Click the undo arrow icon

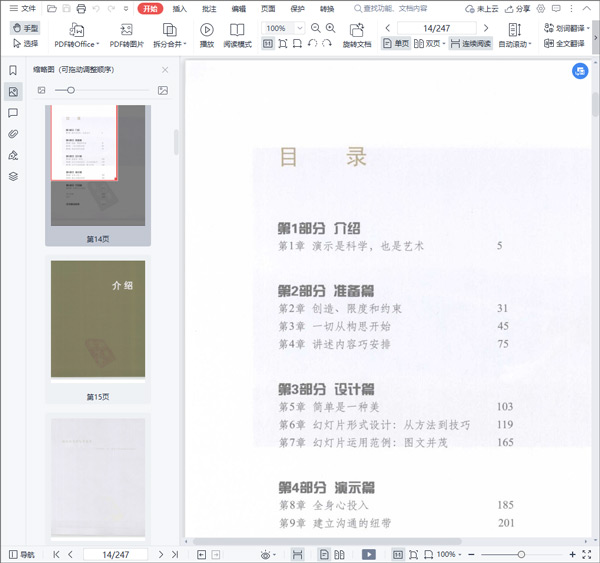(x=96, y=8)
